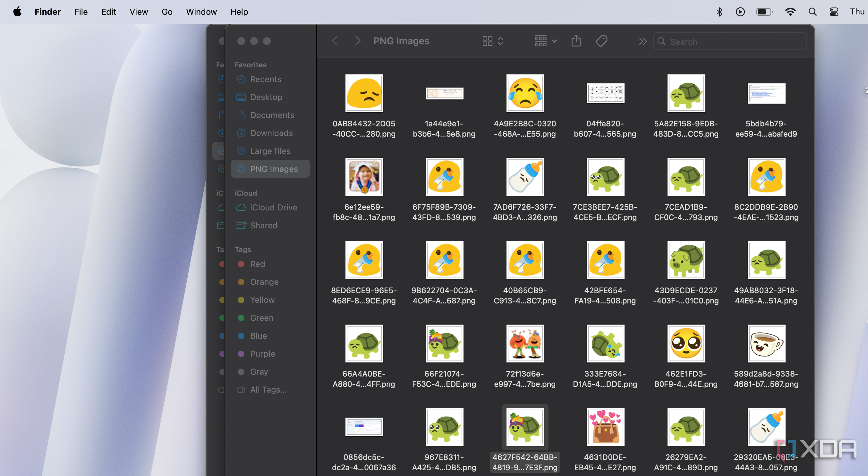Open the Go menu
The width and height of the screenshot is (868, 476).
point(167,12)
